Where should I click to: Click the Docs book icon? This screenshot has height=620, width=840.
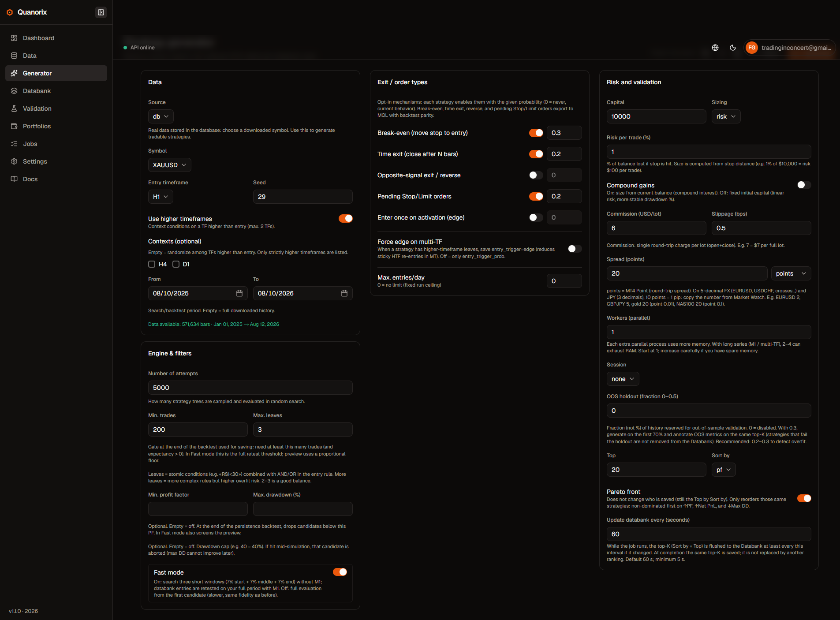(x=14, y=179)
